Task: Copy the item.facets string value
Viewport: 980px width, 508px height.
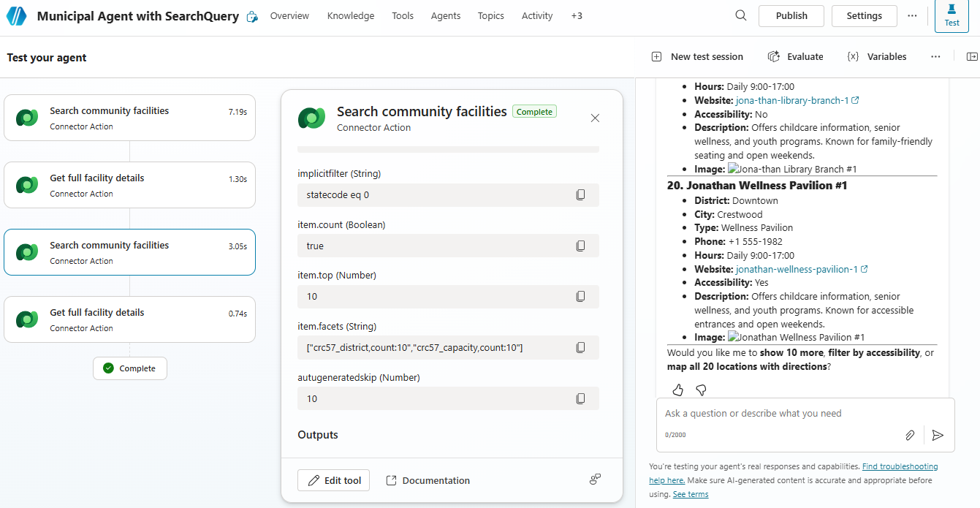Action: [580, 348]
